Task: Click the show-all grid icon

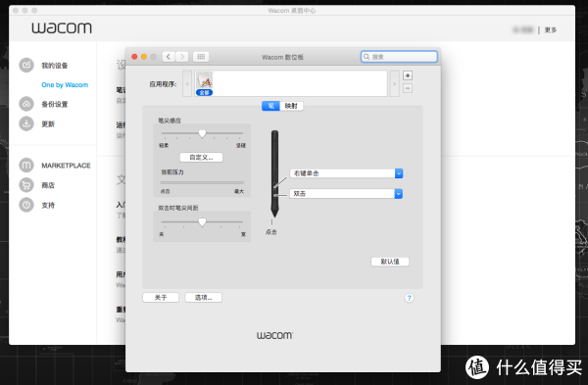Action: point(201,57)
